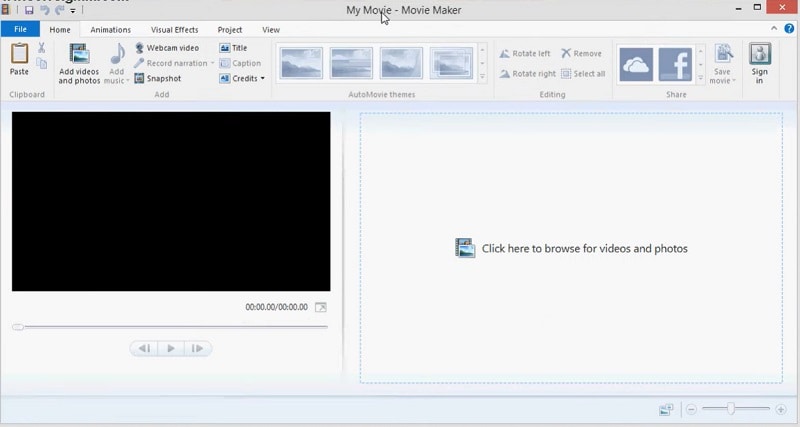
Task: Expand AutoMovie themes gallery more arrow
Action: [482, 77]
